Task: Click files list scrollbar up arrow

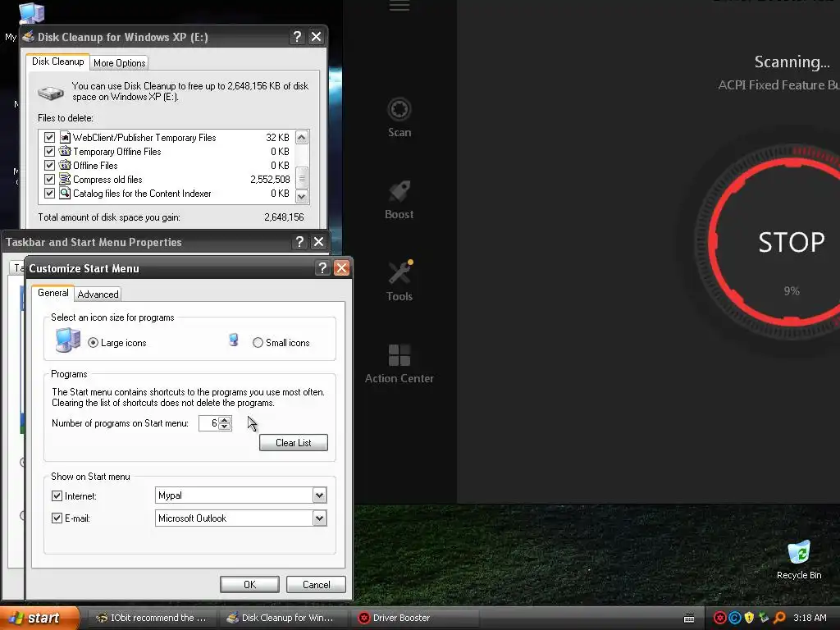Action: [302, 138]
